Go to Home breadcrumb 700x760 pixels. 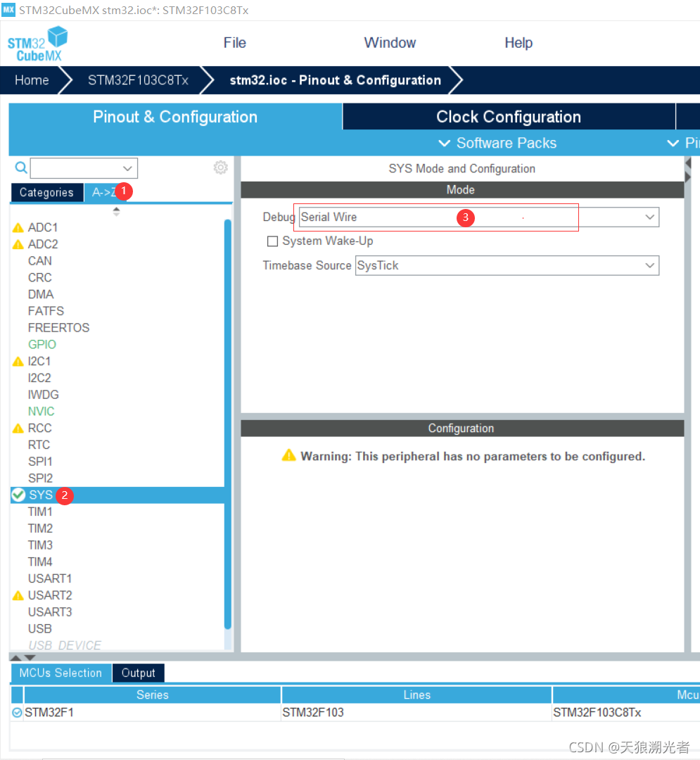pos(32,80)
